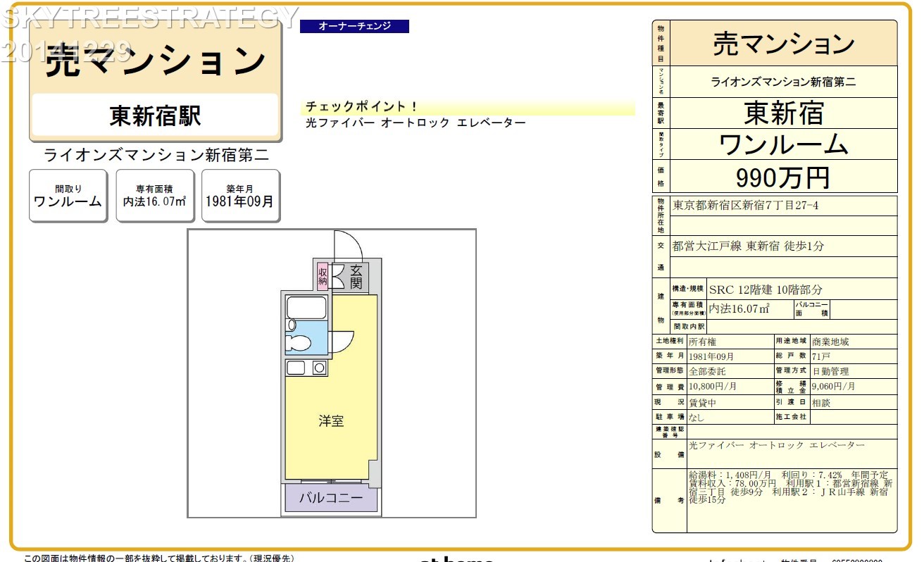This screenshot has height=562, width=924.
Task: Click the 交通 label cell
Action: tap(661, 257)
